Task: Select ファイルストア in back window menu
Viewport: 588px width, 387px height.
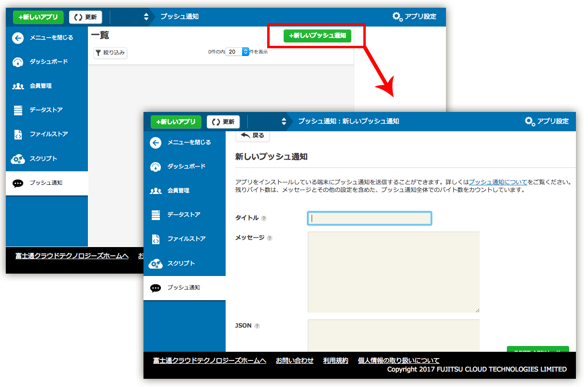Action: [49, 134]
